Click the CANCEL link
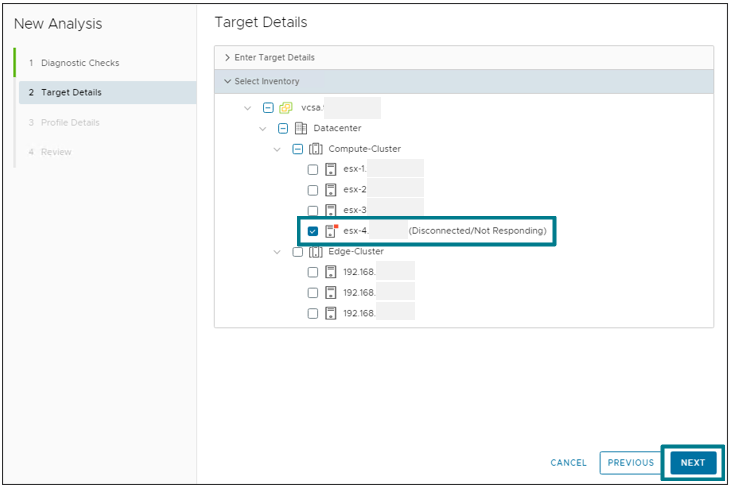The width and height of the screenshot is (731, 487). click(568, 463)
